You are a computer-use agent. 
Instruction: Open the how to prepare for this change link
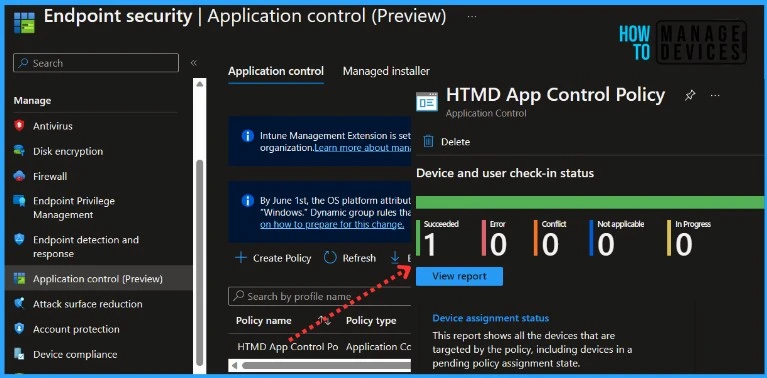tap(332, 224)
